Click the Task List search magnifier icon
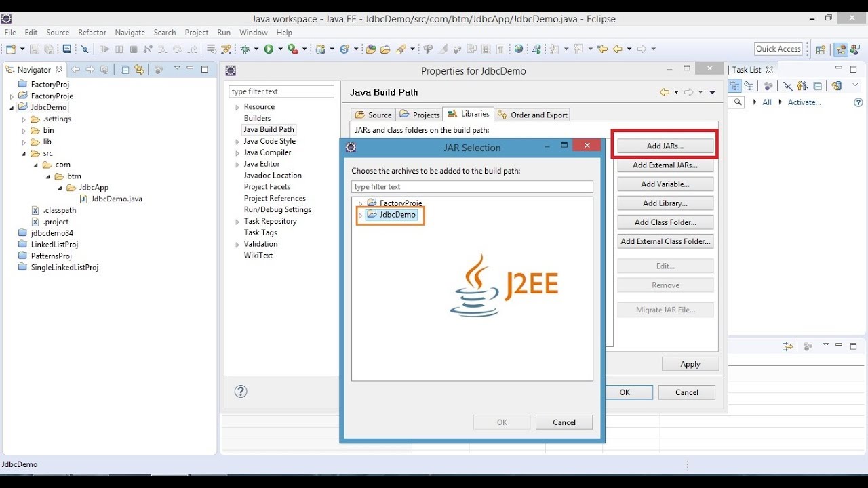868x488 pixels. coord(737,102)
